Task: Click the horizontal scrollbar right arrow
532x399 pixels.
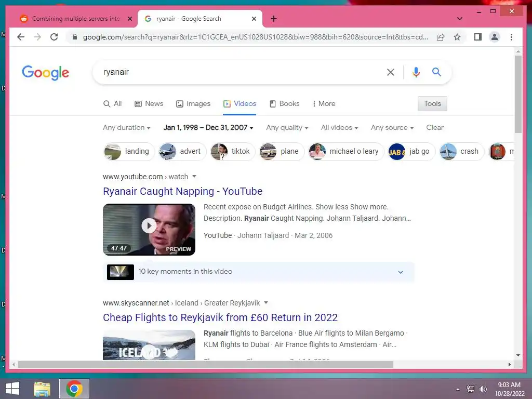Action: (510, 364)
